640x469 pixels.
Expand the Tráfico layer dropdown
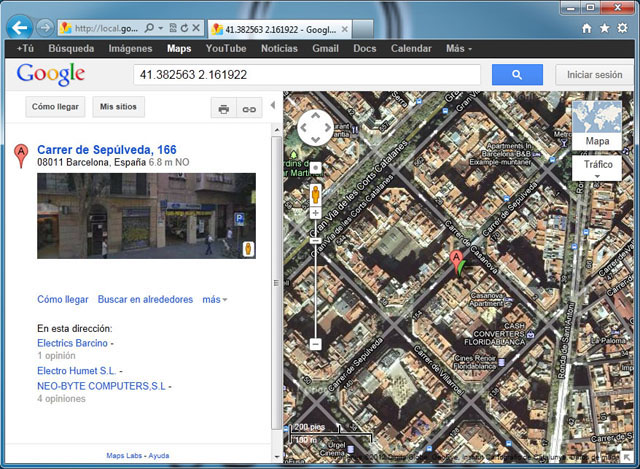(597, 168)
